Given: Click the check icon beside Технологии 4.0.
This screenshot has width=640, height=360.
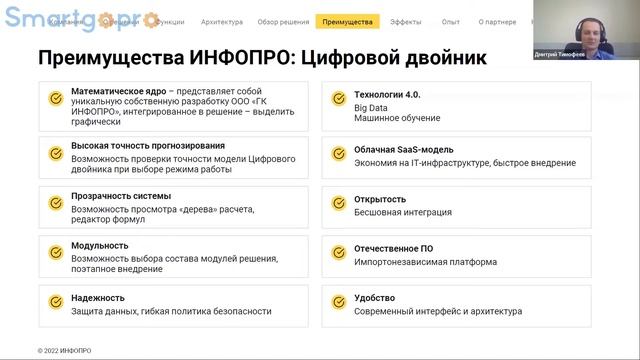Looking at the screenshot, I should point(339,98).
